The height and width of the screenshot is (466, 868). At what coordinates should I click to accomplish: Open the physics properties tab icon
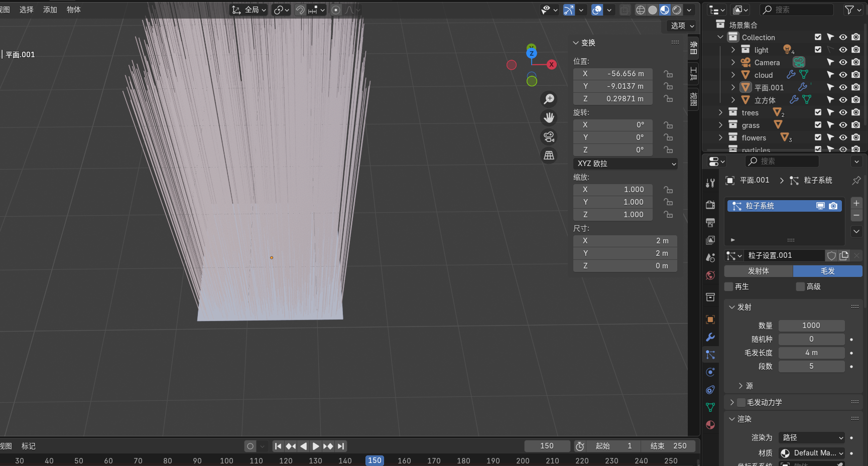[x=710, y=372]
